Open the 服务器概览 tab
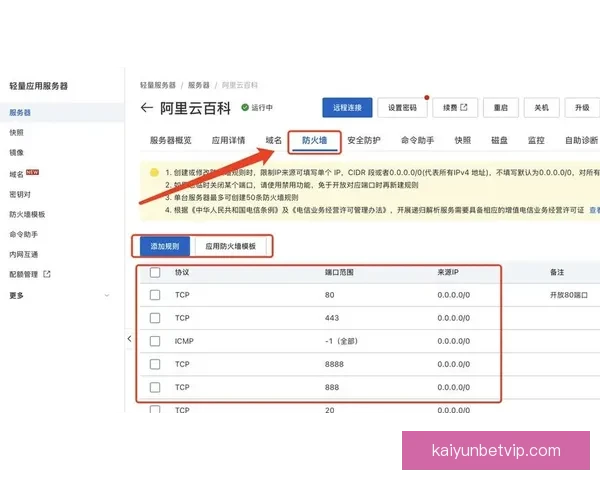Image resolution: width=600 pixels, height=480 pixels. [x=171, y=140]
